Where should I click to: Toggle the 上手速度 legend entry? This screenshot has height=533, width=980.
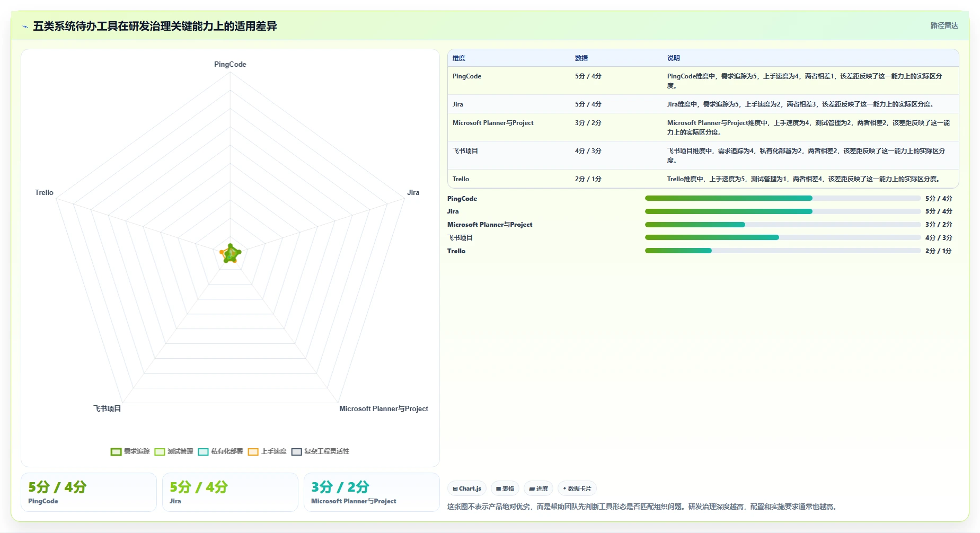267,451
